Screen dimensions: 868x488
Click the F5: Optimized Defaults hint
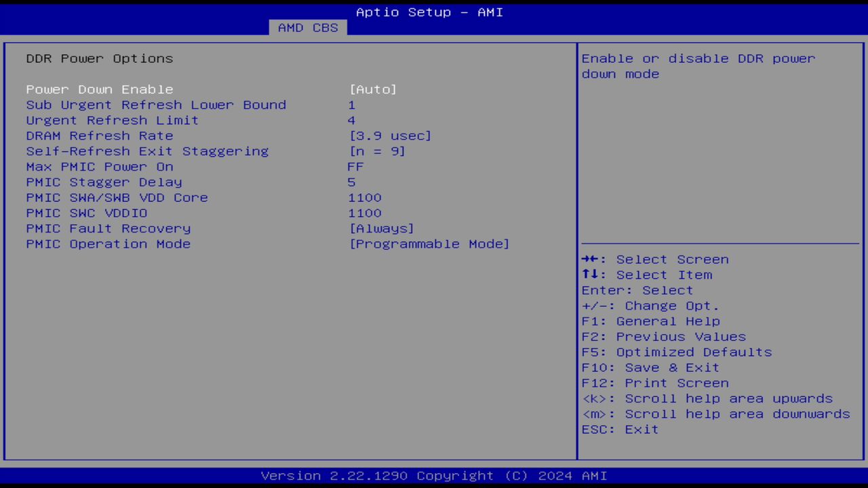pyautogui.click(x=677, y=352)
